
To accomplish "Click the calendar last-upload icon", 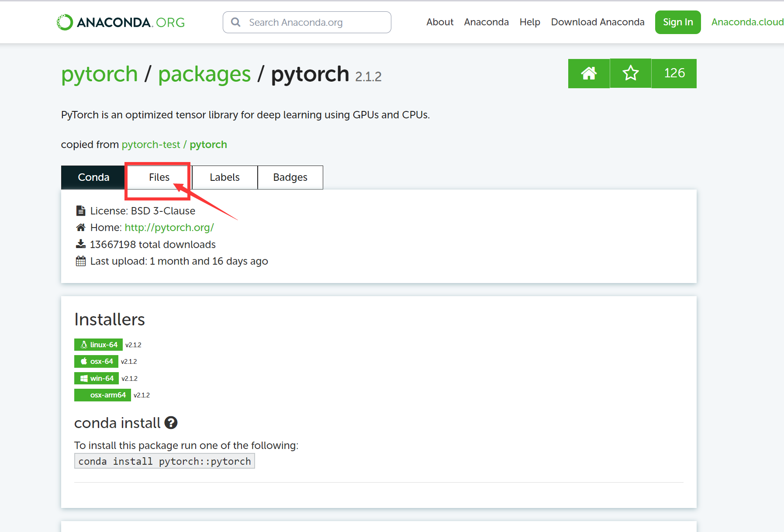I will pos(81,261).
